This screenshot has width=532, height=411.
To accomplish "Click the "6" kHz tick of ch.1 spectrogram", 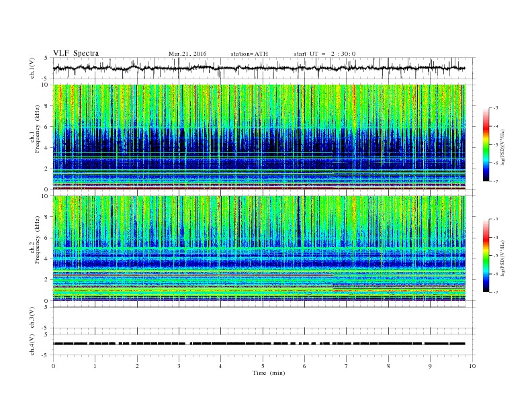I will (47, 127).
